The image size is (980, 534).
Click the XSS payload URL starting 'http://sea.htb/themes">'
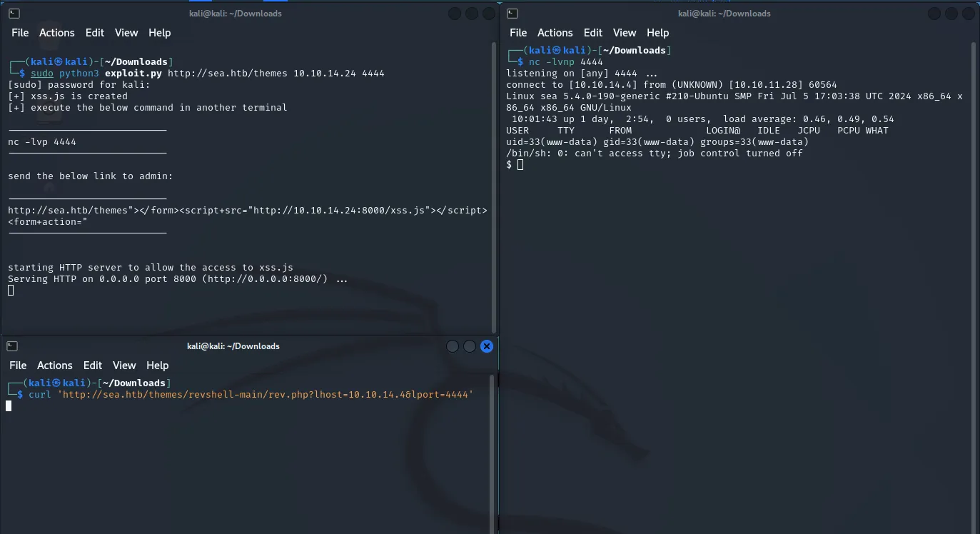click(x=248, y=211)
